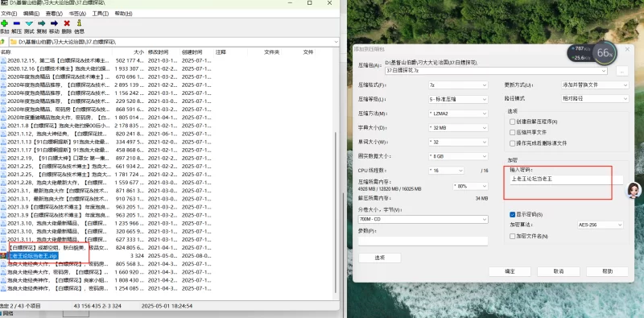This screenshot has width=644, height=318.
Task: Open the 80% memory usage dropdown
Action: click(470, 186)
